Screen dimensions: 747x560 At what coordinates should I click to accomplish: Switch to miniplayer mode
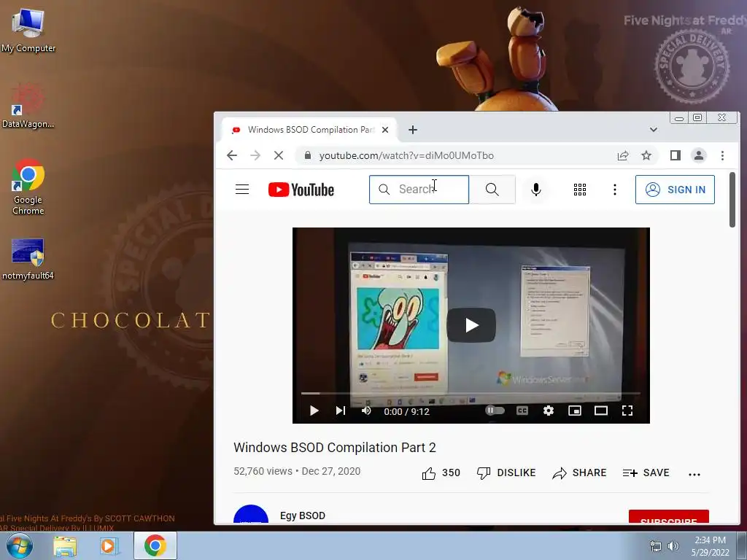click(x=575, y=411)
